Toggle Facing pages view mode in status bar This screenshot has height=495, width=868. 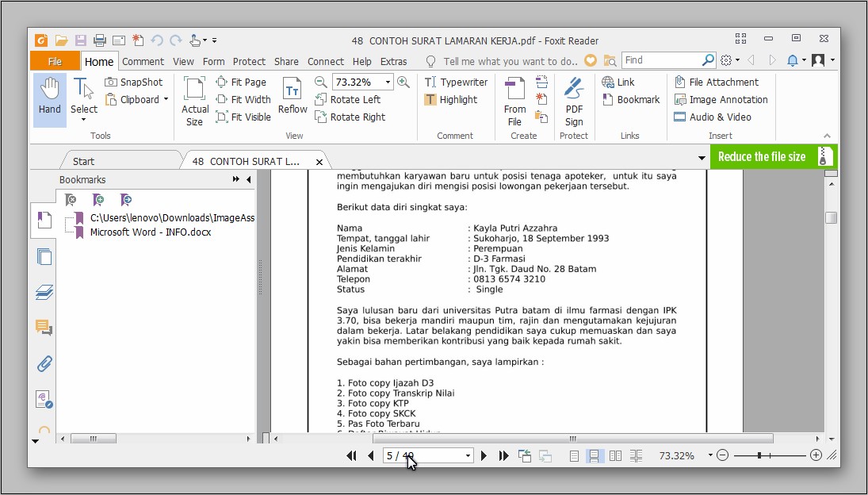[615, 455]
